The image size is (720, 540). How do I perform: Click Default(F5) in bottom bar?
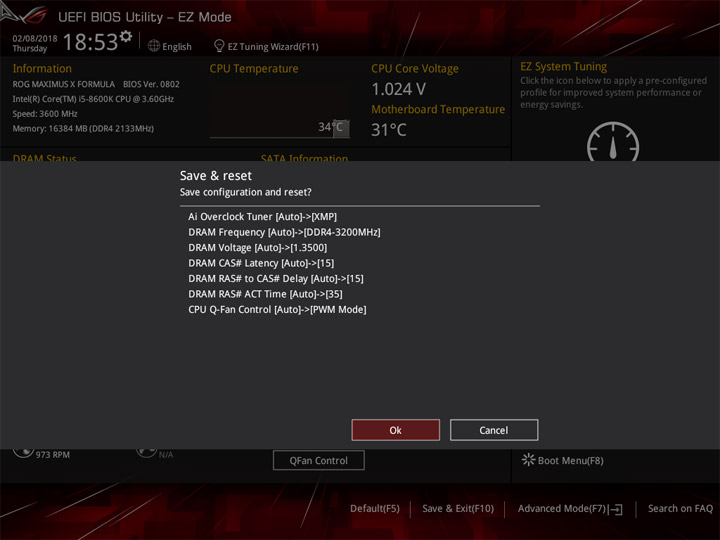click(375, 508)
